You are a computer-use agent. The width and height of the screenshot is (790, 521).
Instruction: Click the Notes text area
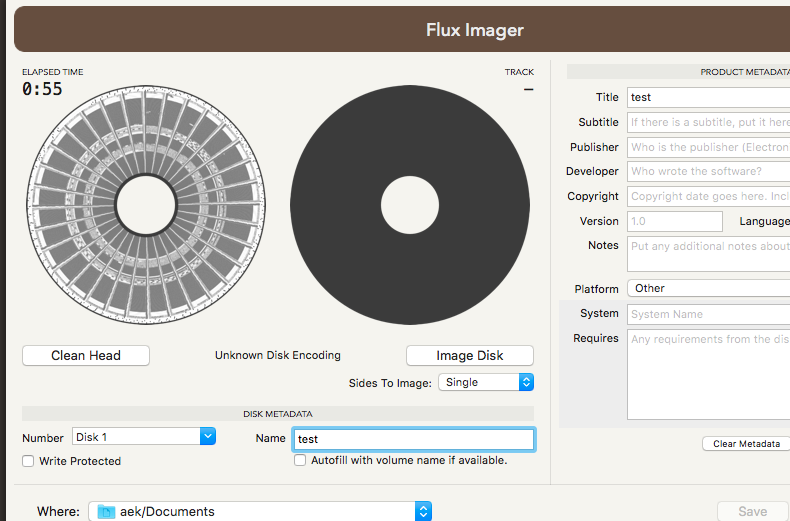point(708,254)
